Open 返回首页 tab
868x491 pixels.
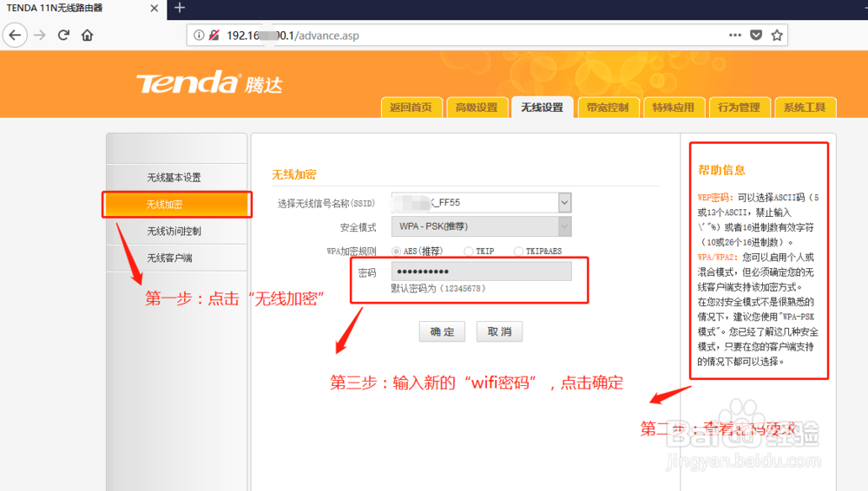[411, 108]
